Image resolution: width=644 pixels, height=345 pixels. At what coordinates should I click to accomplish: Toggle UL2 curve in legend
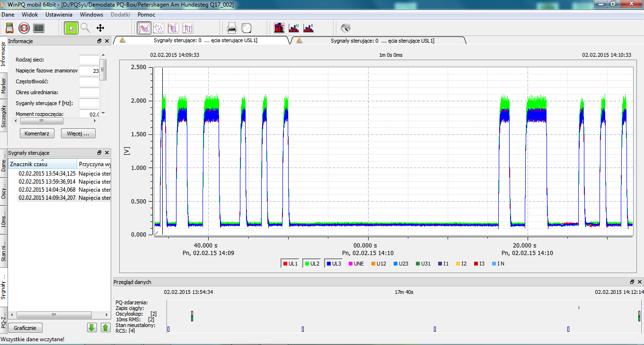tap(312, 264)
